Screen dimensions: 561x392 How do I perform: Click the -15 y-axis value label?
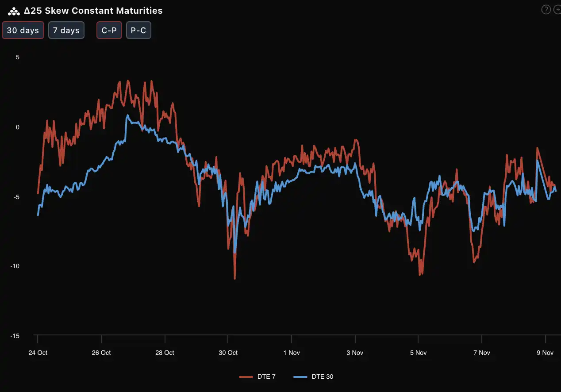pos(15,336)
